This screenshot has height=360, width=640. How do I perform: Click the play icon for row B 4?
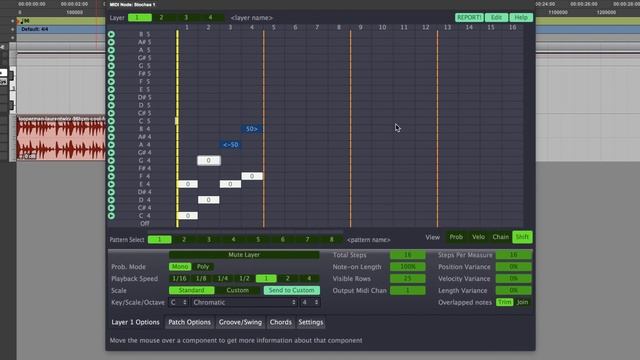coord(111,129)
